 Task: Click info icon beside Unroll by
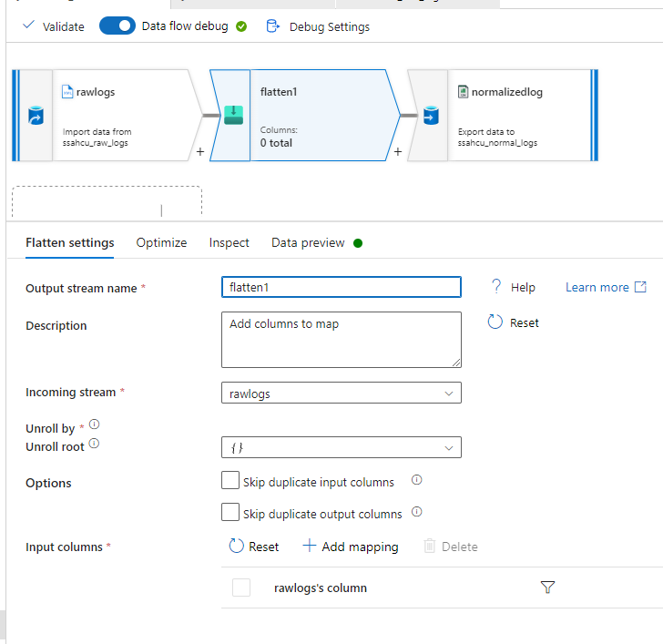point(95,424)
